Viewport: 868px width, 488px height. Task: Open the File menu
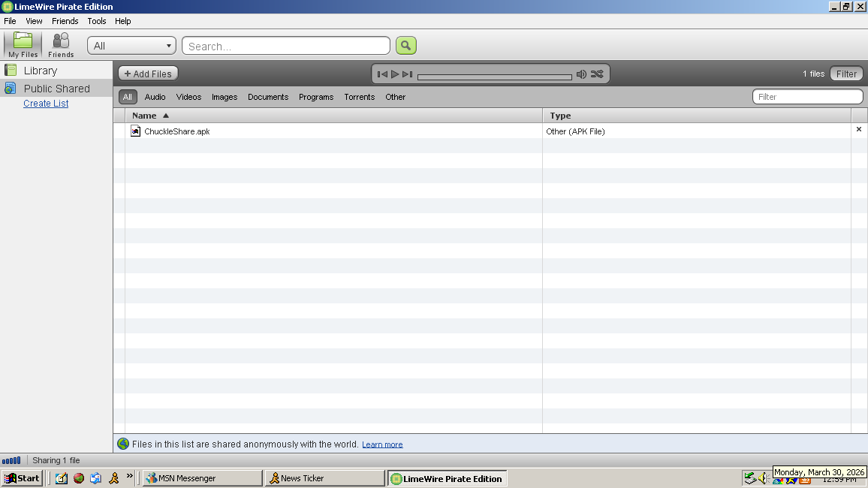tap(10, 21)
